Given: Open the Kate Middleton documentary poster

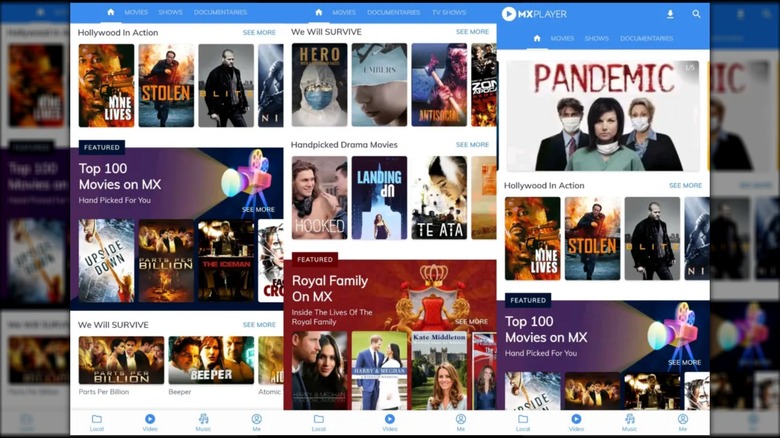Looking at the screenshot, I should [x=439, y=371].
